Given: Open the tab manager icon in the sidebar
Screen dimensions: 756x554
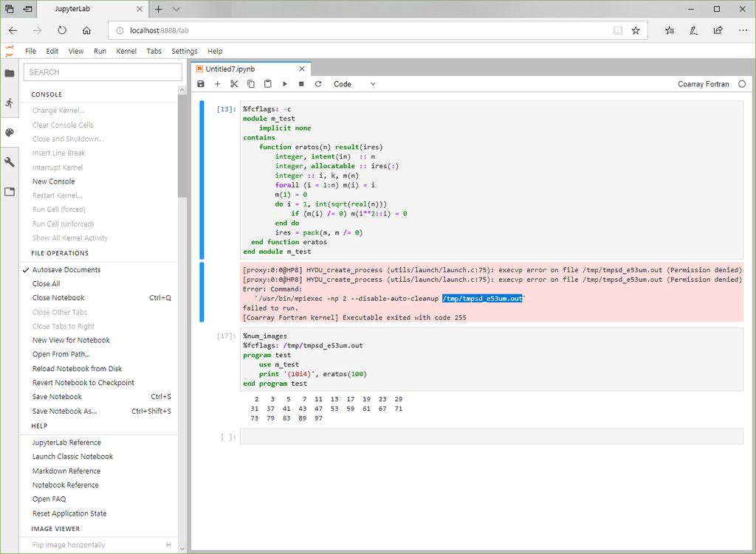Looking at the screenshot, I should pos(10,191).
